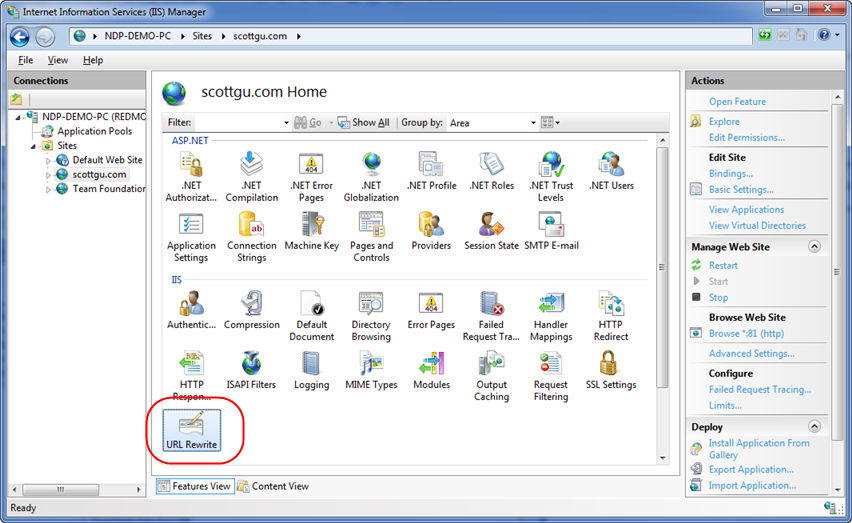
Task: Open the View menu
Action: click(58, 60)
